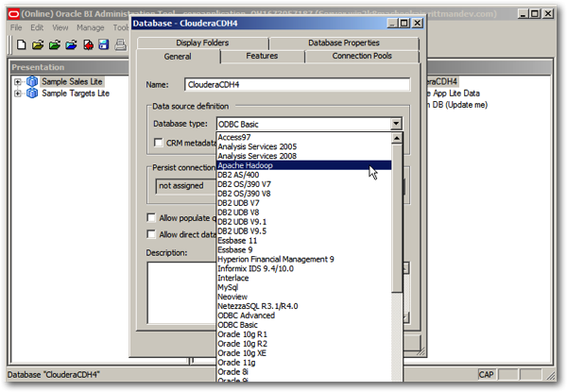Open the Edit menu

click(x=37, y=27)
